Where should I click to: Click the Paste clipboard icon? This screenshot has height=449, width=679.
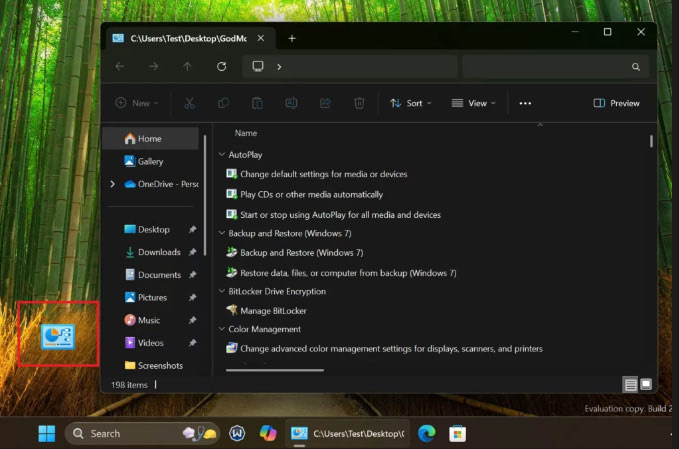point(257,103)
